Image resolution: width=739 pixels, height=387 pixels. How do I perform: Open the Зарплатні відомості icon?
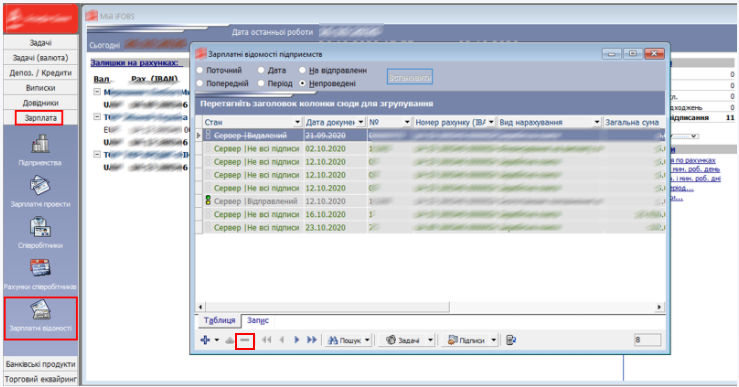pos(41,310)
